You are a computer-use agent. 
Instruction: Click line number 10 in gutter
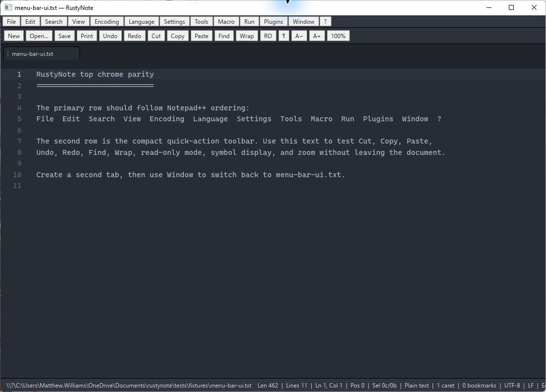(17, 175)
